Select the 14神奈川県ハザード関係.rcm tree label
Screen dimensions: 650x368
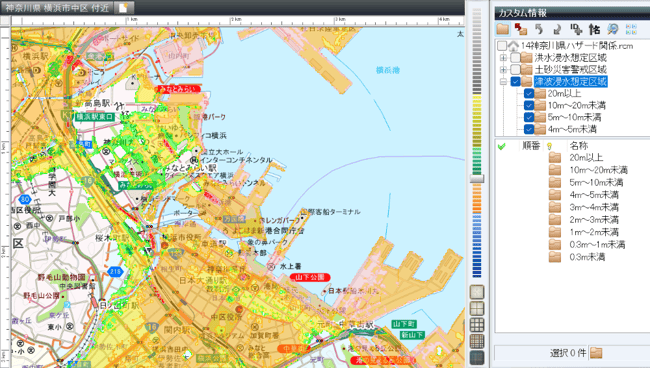coord(577,46)
